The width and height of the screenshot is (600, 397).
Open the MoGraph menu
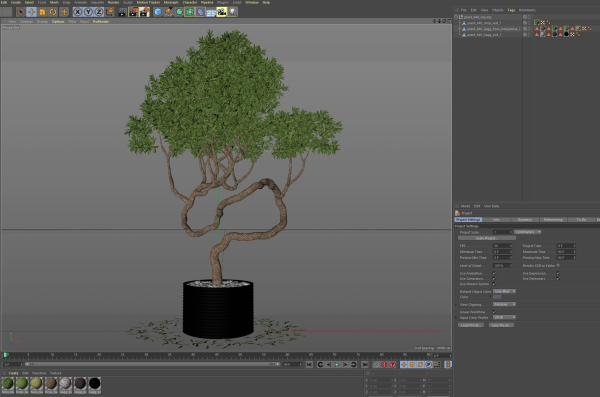click(171, 2)
